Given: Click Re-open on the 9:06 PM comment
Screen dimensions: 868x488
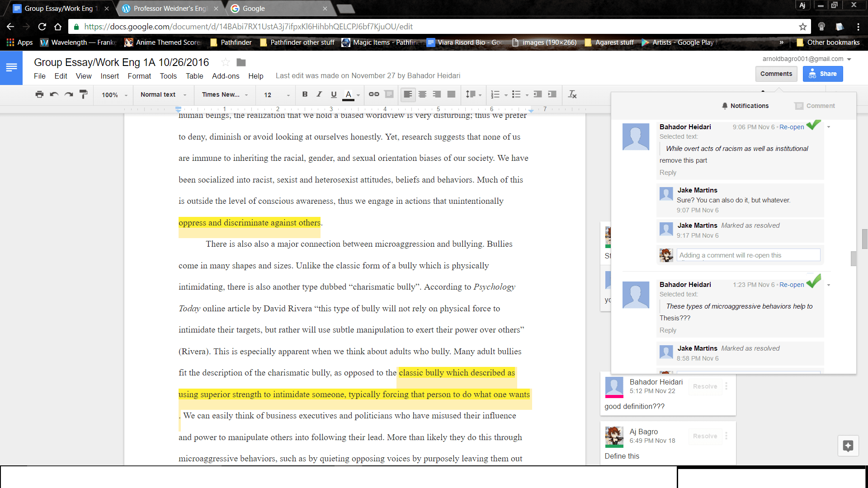Looking at the screenshot, I should pyautogui.click(x=791, y=127).
